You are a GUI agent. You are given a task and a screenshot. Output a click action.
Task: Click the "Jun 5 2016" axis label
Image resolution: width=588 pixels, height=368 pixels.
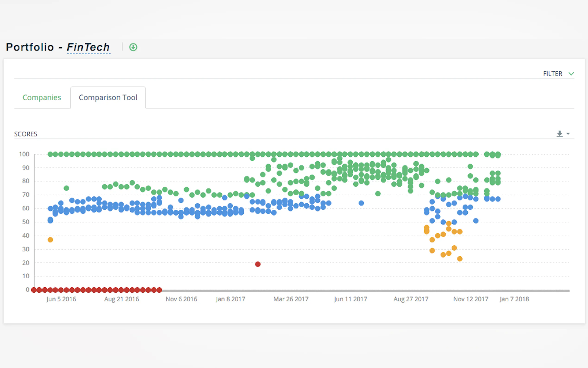click(x=61, y=299)
